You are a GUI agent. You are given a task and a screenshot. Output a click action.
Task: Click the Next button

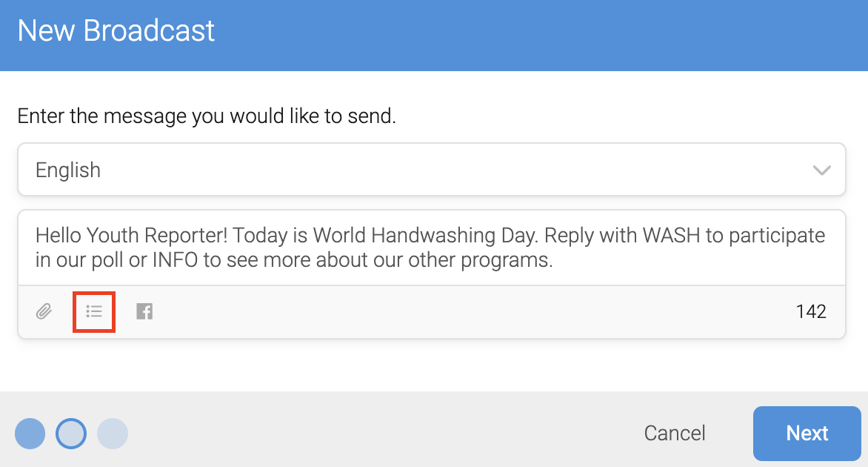pyautogui.click(x=807, y=433)
